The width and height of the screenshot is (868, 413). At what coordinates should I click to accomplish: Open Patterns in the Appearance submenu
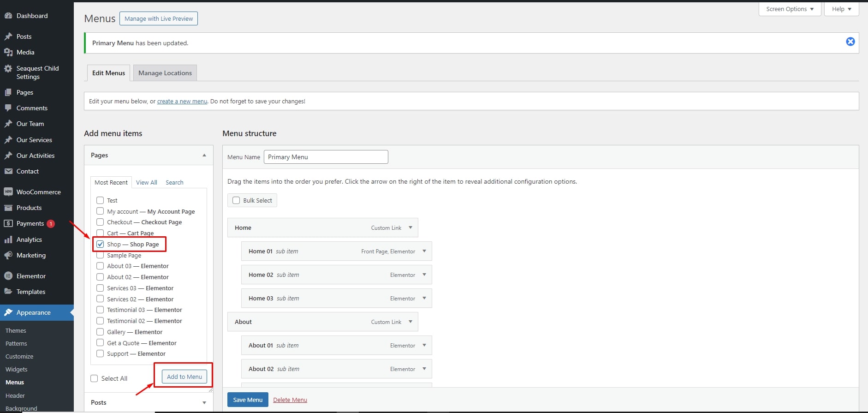16,343
